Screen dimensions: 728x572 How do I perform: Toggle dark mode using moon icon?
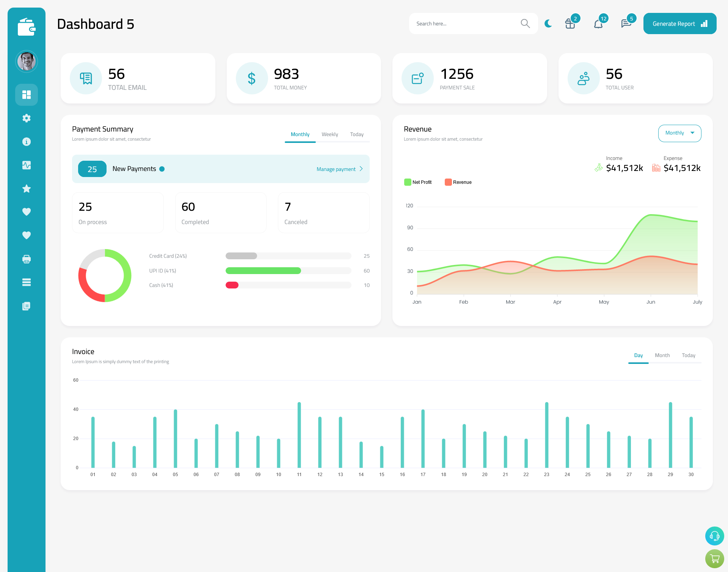(x=548, y=24)
